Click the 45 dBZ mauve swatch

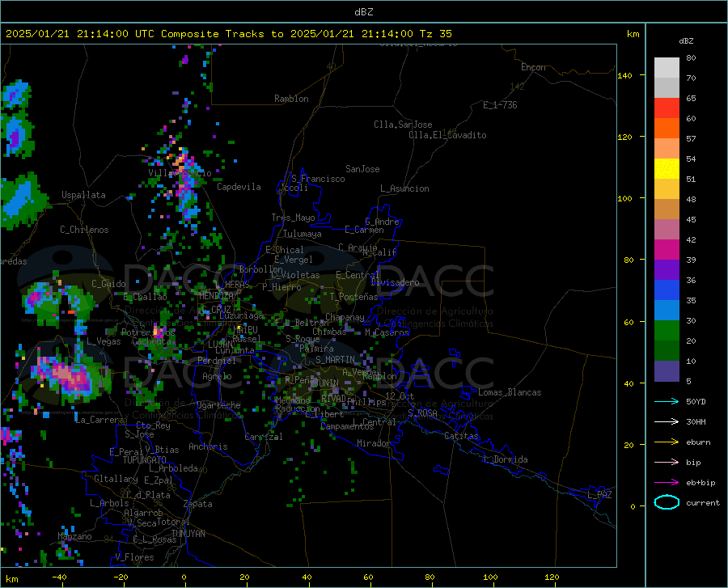point(667,230)
